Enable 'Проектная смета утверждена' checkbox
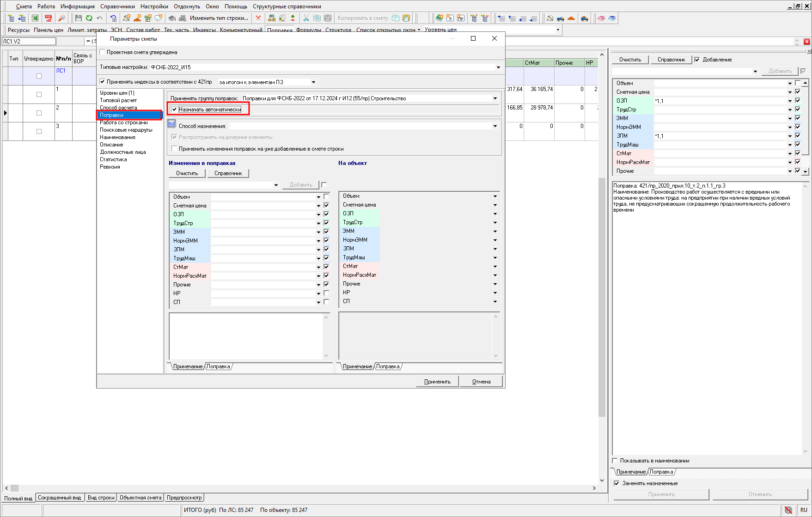This screenshot has height=517, width=812. click(103, 52)
